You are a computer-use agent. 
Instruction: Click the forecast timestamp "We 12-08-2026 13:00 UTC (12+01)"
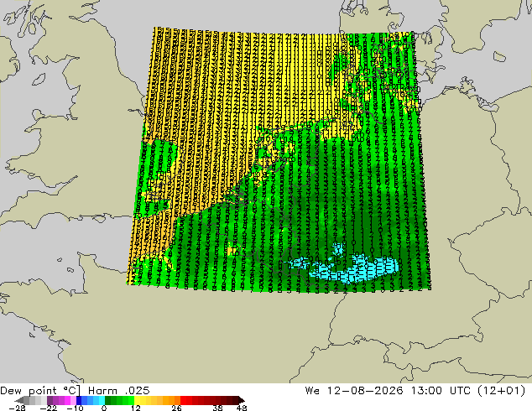point(415,391)
